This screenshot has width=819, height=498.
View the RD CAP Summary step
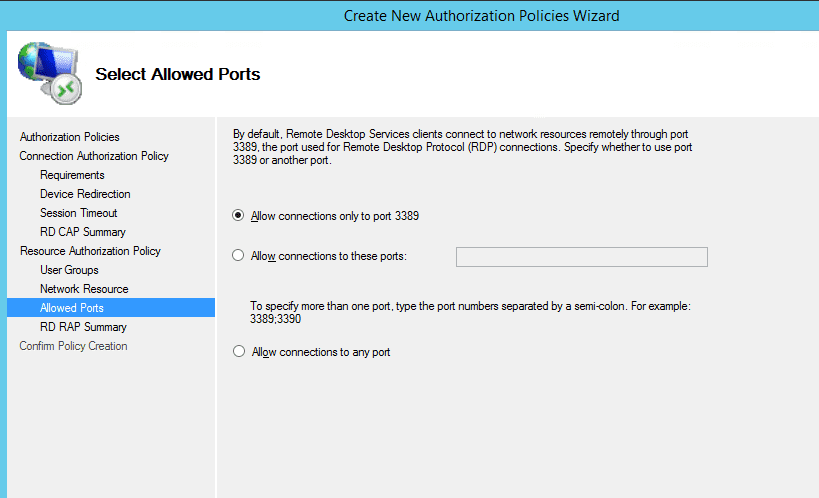point(83,231)
